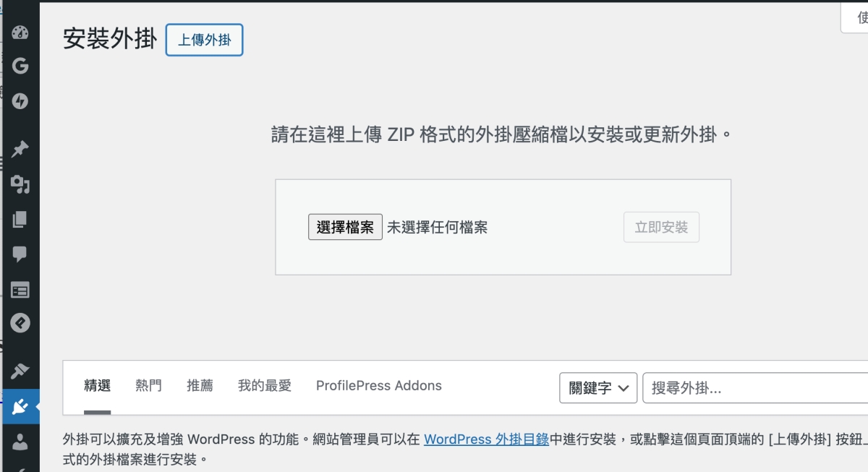868x472 pixels.
Task: Open Media camera and music icon
Action: tap(20, 185)
